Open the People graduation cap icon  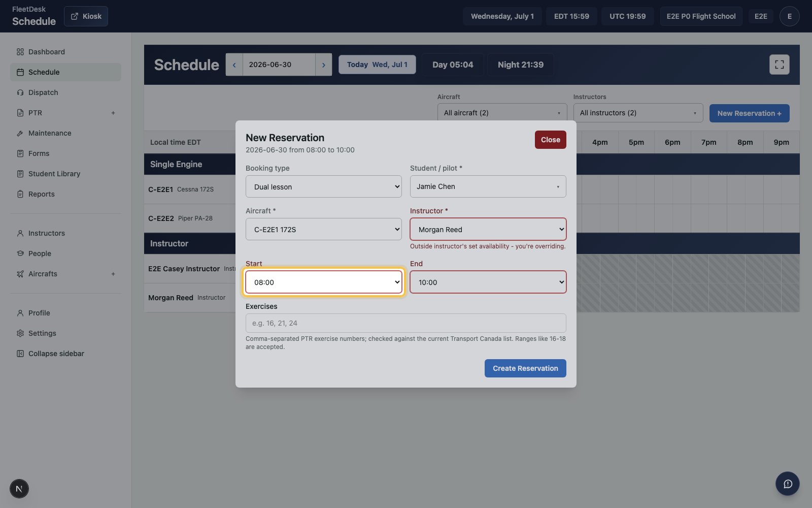20,253
